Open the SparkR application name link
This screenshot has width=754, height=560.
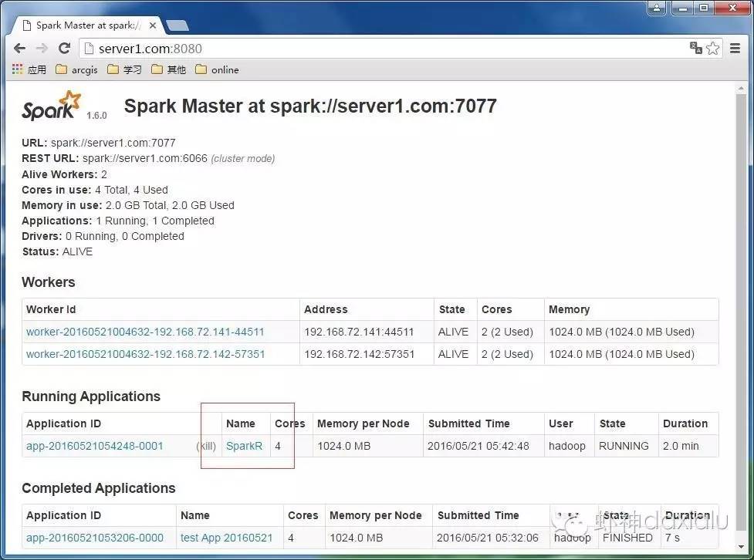tap(245, 446)
